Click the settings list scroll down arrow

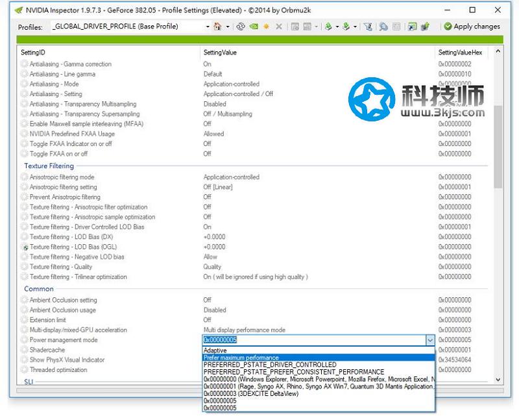[x=498, y=380]
